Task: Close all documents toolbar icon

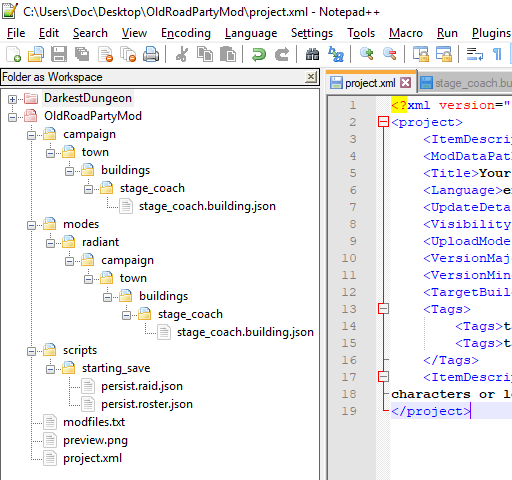Action: point(128,54)
